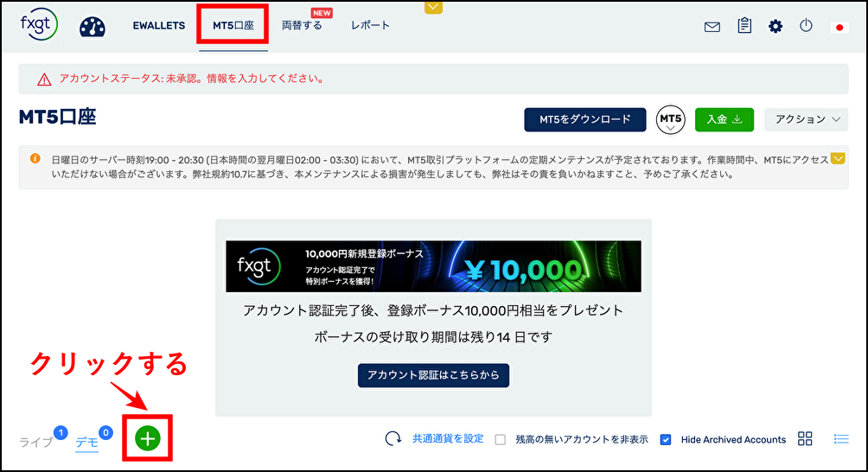Click the blue 0 badge on デモ

[105, 433]
